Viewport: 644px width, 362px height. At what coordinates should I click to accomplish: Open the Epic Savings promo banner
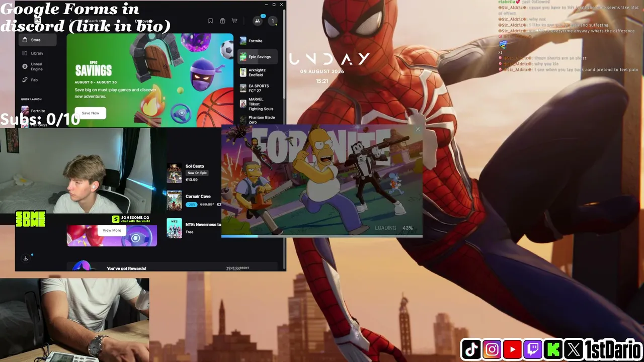coord(150,80)
